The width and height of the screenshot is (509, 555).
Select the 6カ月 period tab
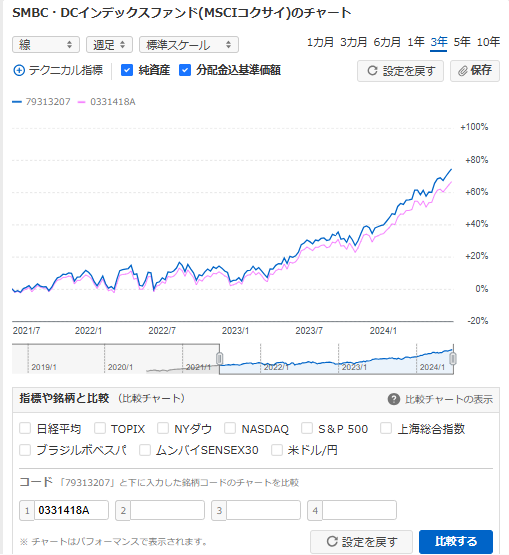point(387,42)
